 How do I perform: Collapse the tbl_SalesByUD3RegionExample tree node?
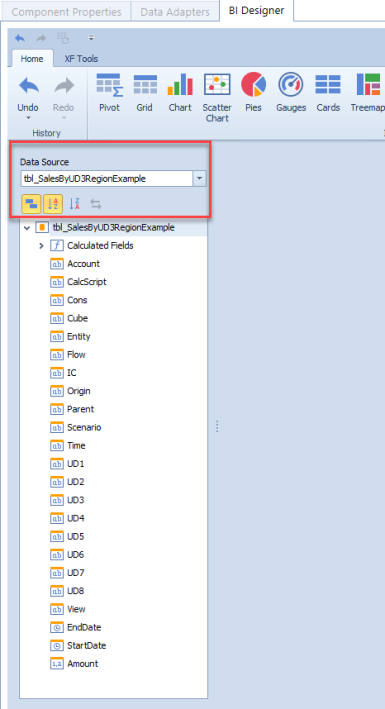(26, 228)
